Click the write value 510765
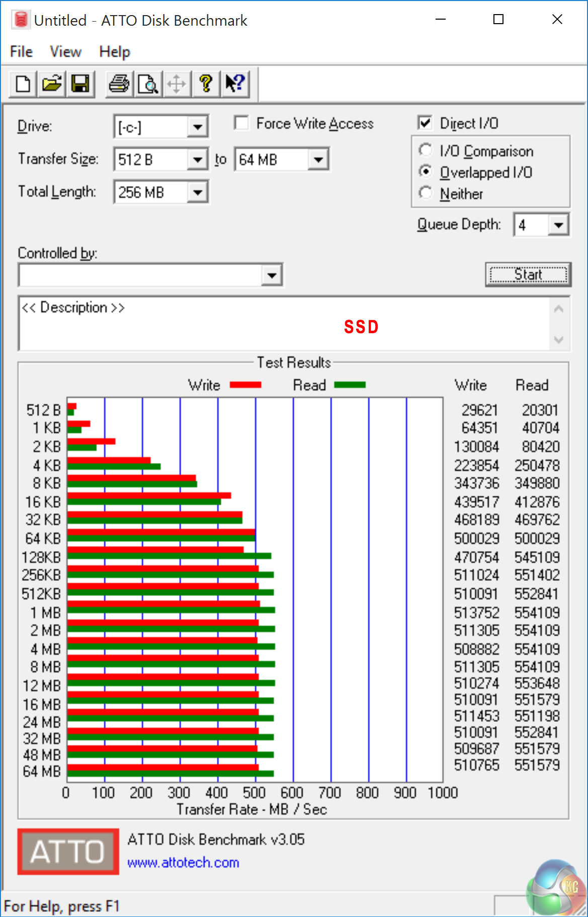This screenshot has height=917, width=588. click(x=477, y=765)
